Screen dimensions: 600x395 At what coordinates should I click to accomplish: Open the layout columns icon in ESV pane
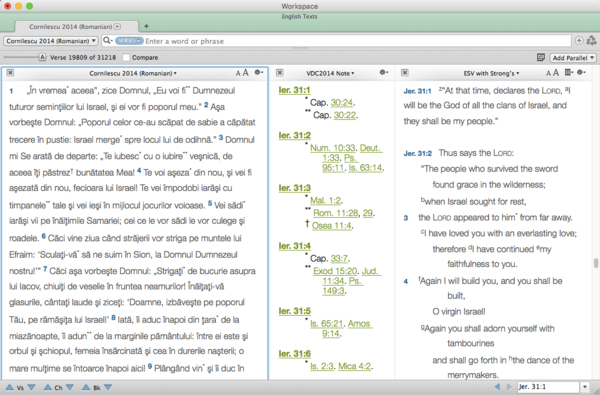coord(569,72)
